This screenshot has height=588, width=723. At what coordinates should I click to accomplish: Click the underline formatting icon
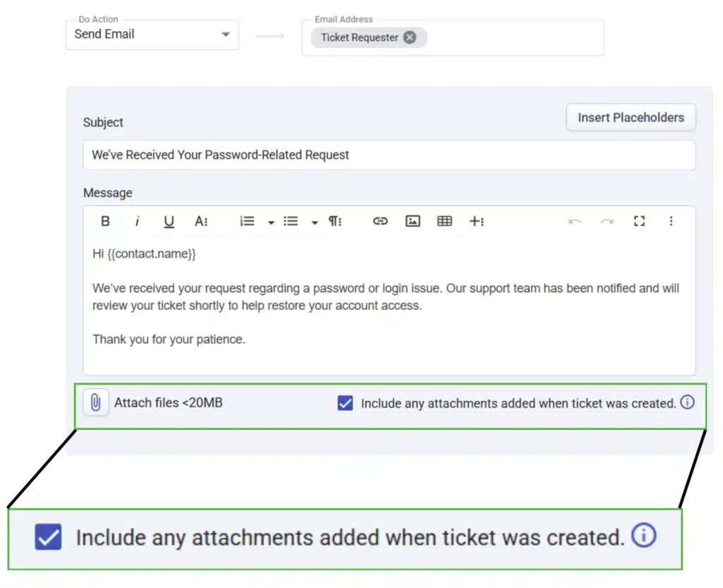tap(169, 222)
